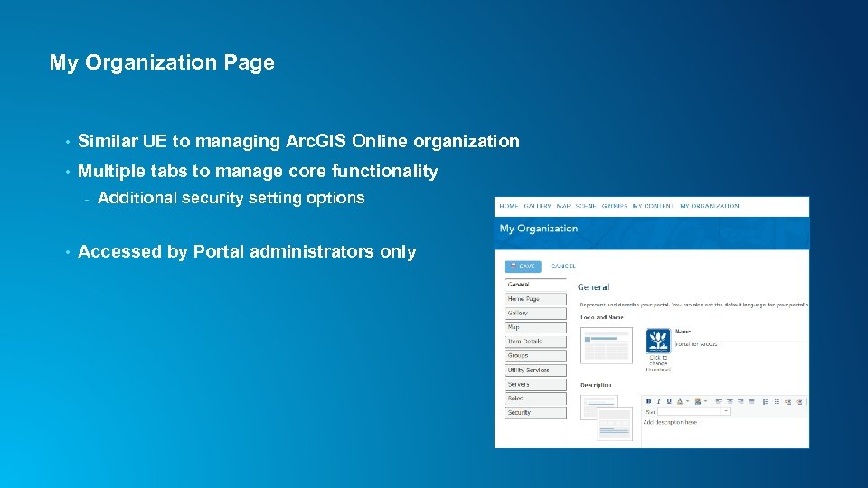Click the Italic formatting icon
The height and width of the screenshot is (488, 868).
(x=659, y=401)
